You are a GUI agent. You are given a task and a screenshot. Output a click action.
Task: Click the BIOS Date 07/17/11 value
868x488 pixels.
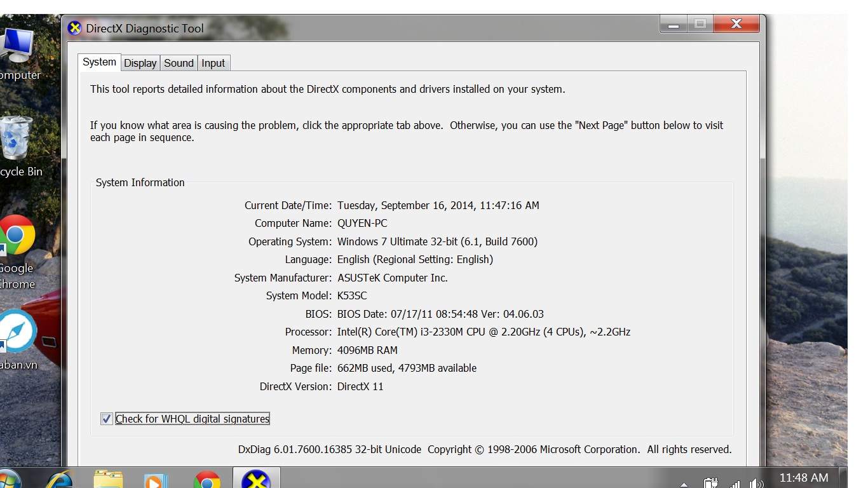(440, 314)
